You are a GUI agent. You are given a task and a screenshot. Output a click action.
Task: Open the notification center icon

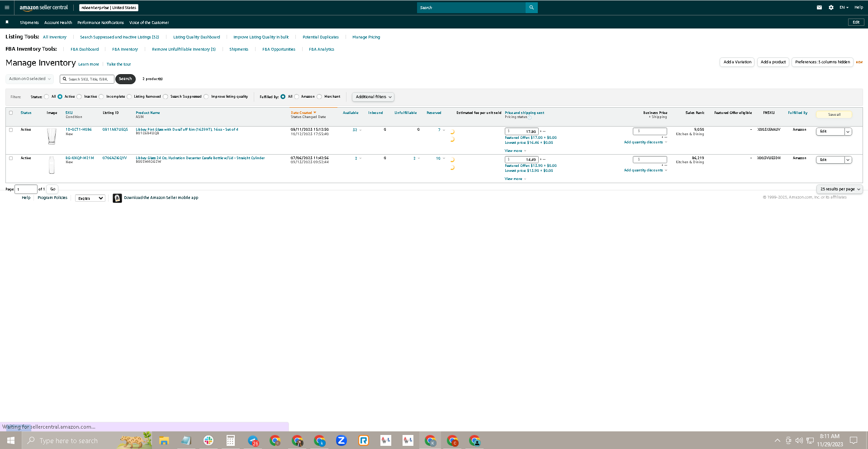[x=854, y=440]
